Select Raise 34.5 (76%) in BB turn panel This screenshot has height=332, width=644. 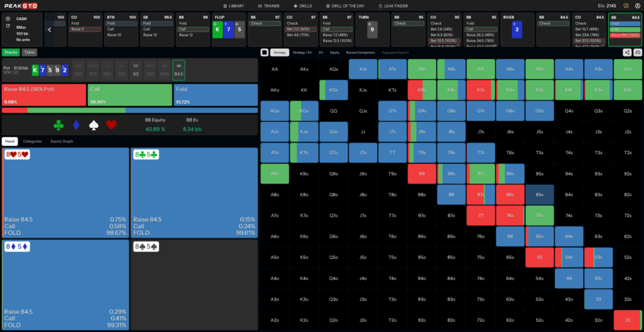480,41
